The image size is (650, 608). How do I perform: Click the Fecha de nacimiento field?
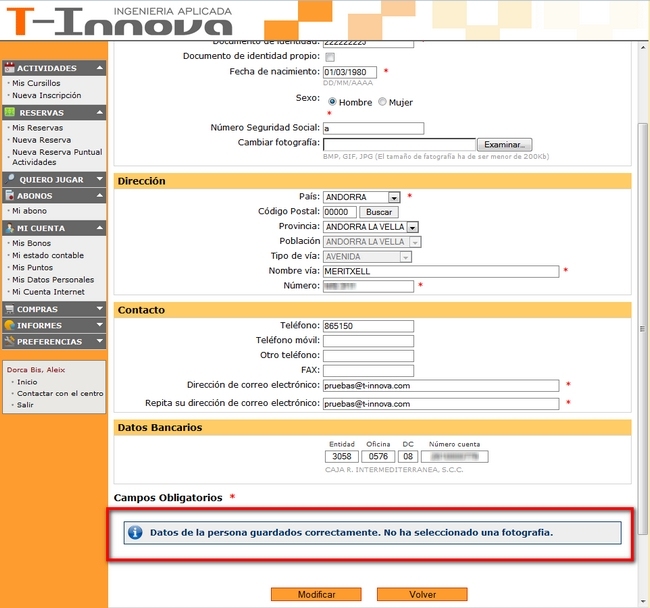(x=350, y=72)
